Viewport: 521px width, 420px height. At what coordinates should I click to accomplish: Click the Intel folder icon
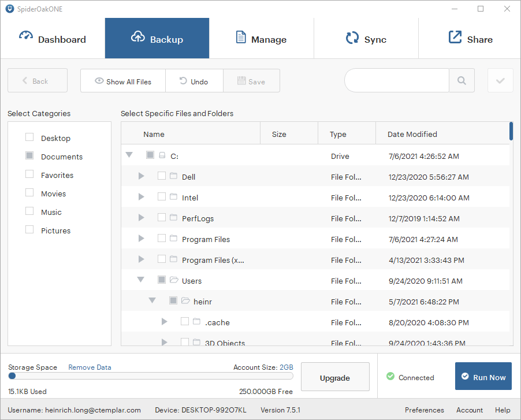click(173, 196)
